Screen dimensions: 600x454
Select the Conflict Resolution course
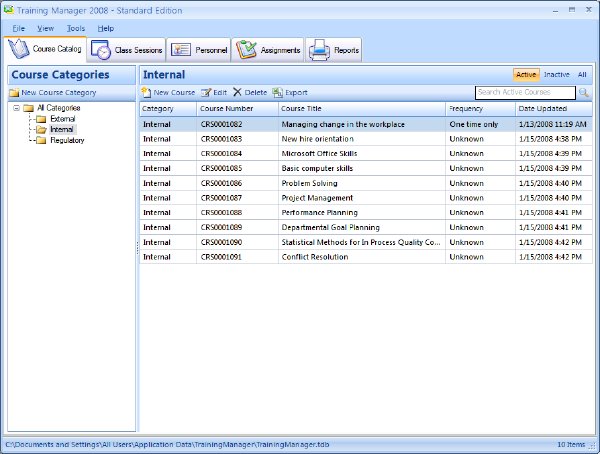[366, 257]
